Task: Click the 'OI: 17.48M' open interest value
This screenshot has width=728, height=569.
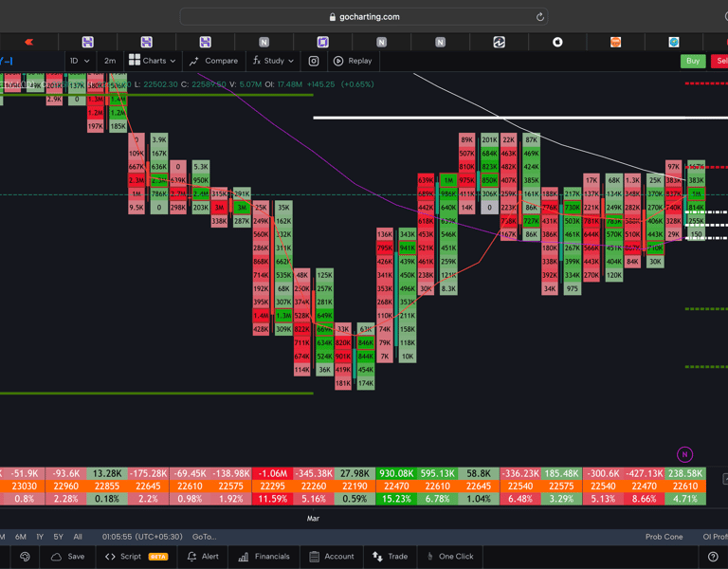Action: pyautogui.click(x=283, y=84)
